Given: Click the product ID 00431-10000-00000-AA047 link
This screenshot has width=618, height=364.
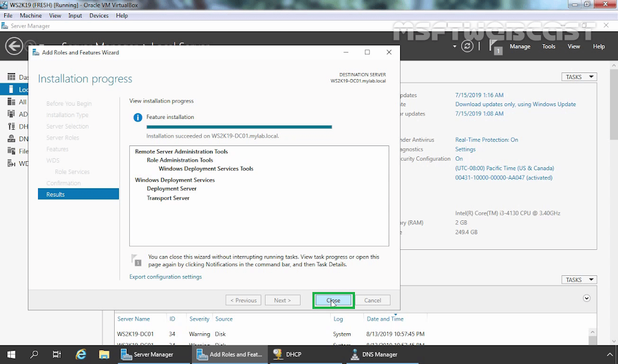Looking at the screenshot, I should coord(504,177).
